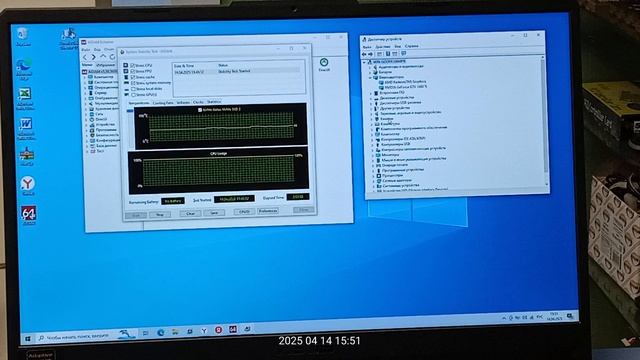
Task: Open Preferences in the stability test
Action: pos(268,211)
